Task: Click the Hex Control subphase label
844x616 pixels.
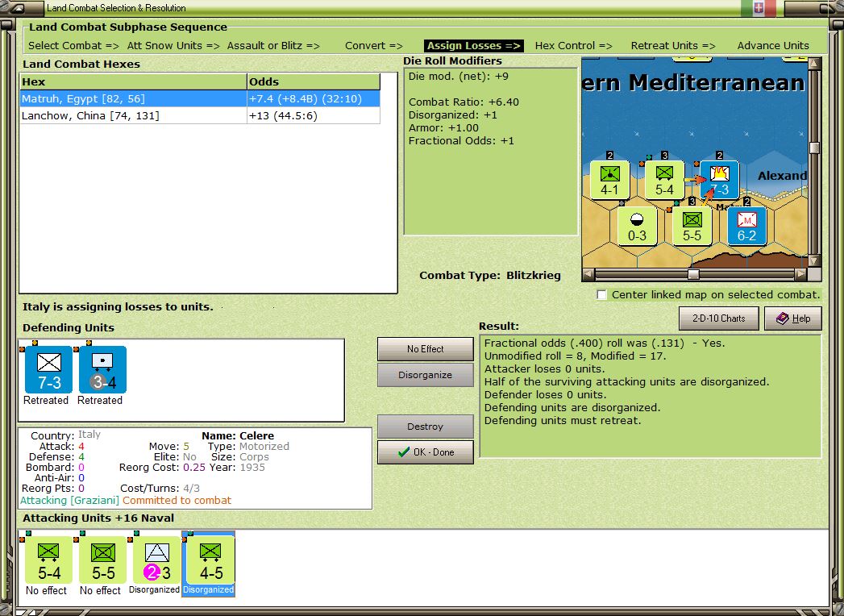Action: pyautogui.click(x=573, y=46)
